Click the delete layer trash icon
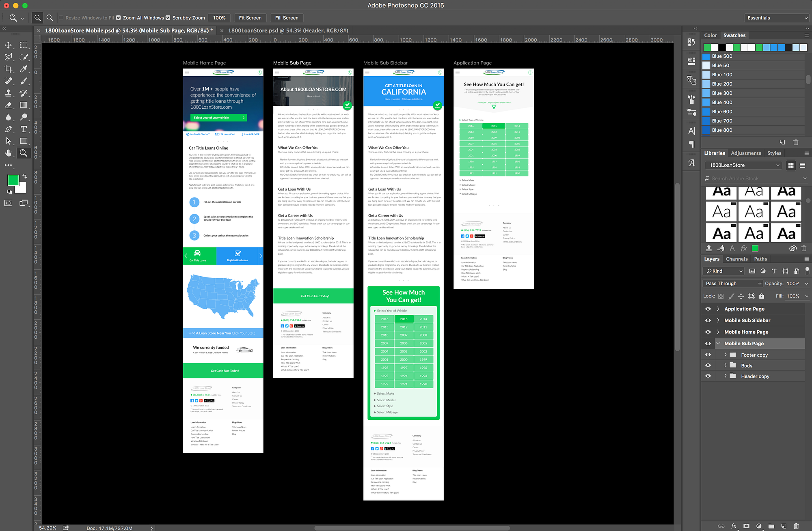812x531 pixels. [x=796, y=526]
